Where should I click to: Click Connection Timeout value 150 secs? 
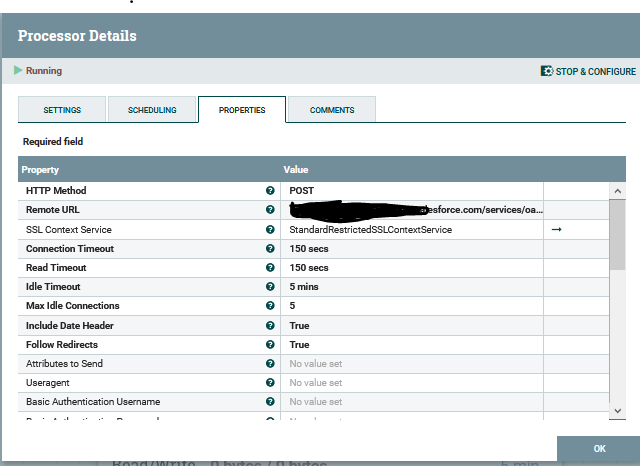pyautogui.click(x=309, y=249)
